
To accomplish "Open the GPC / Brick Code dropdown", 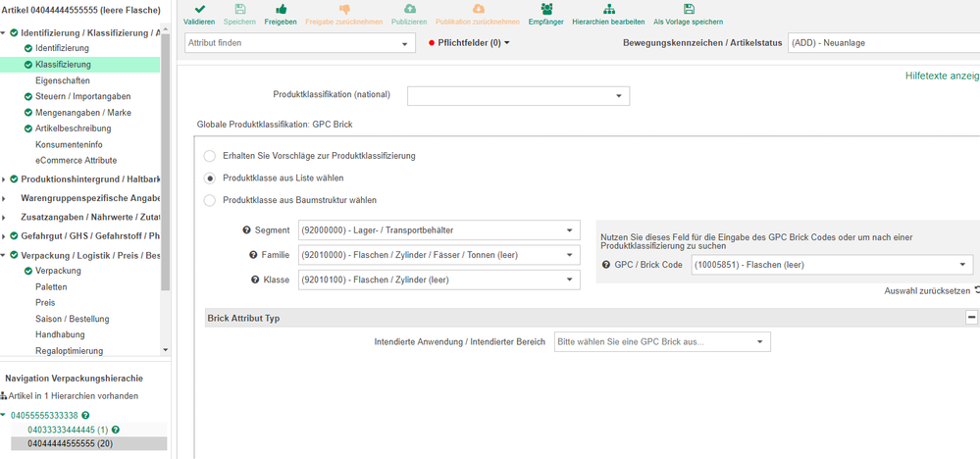I will pyautogui.click(x=833, y=265).
